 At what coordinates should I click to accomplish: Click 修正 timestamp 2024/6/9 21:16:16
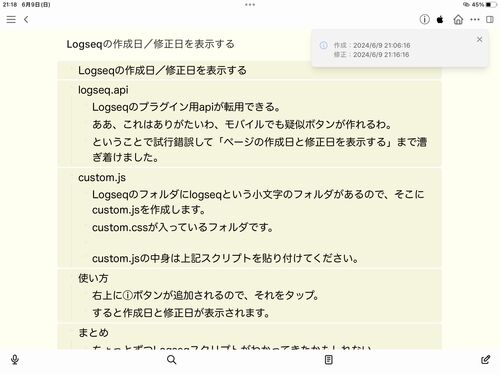[x=381, y=55]
